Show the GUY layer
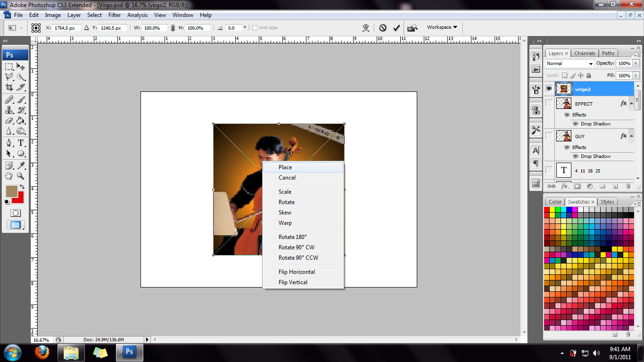 point(549,136)
